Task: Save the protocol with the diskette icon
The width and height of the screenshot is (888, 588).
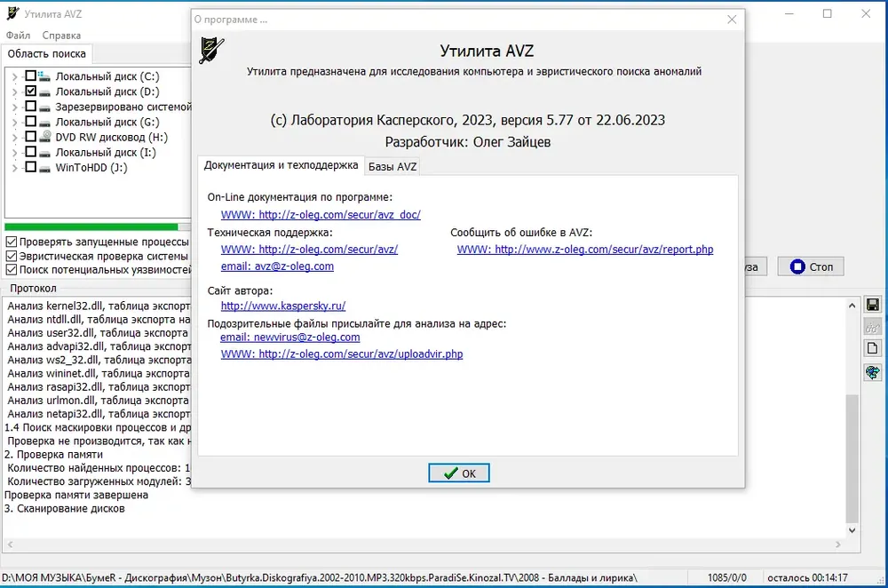Action: click(x=873, y=305)
